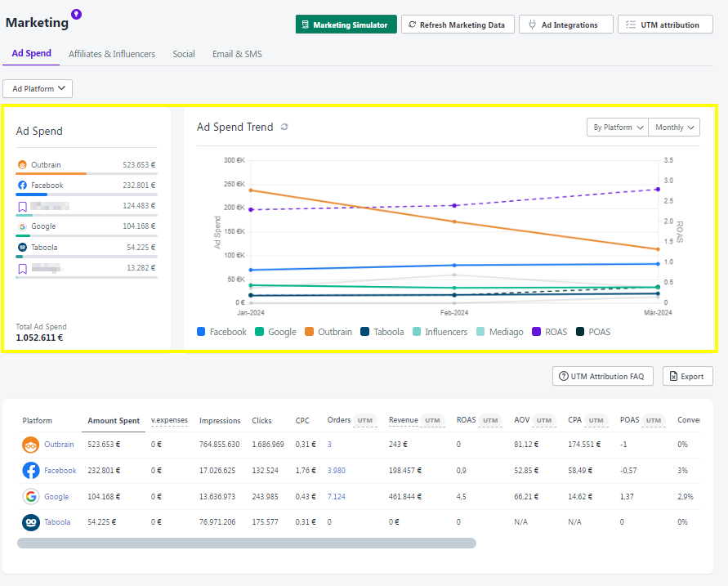Click the Facebook icon in the Ad Spend list
Viewport: 728px width, 586px height.
pos(22,186)
